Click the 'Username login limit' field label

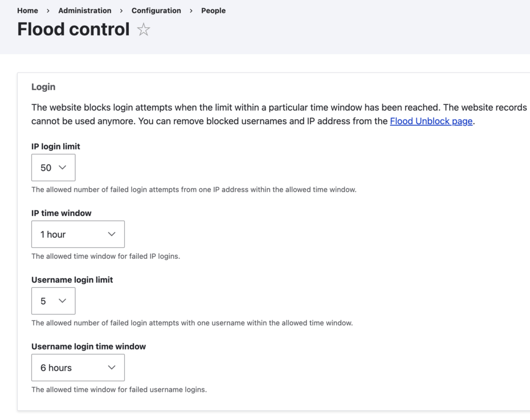[72, 280]
